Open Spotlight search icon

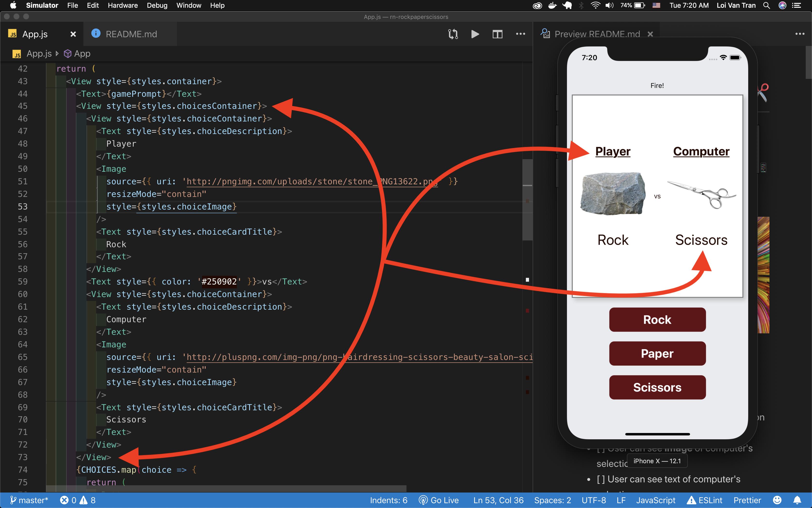766,5
